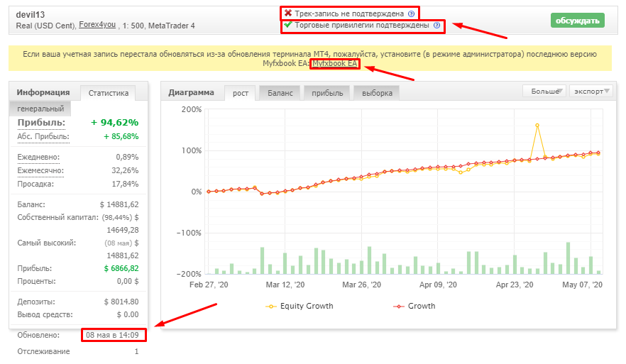Click the red cross track record status icon
Screen dimensions: 626x364
tap(288, 13)
